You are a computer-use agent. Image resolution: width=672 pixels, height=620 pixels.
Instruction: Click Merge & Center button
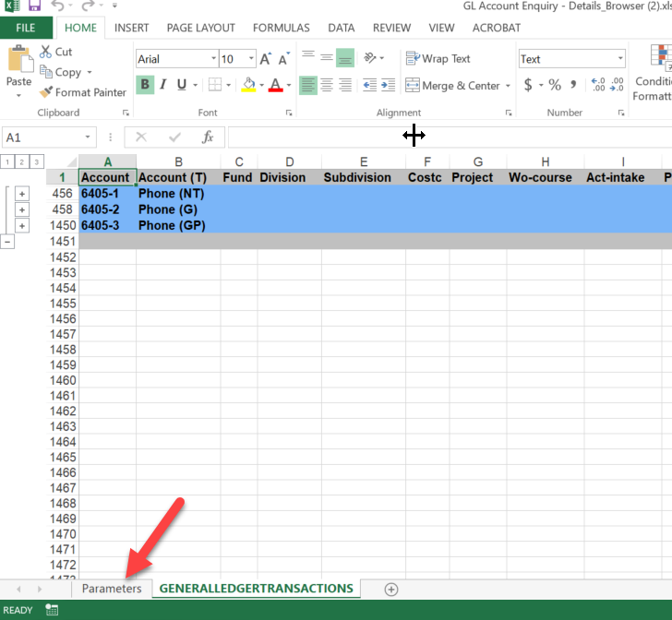[x=452, y=86]
